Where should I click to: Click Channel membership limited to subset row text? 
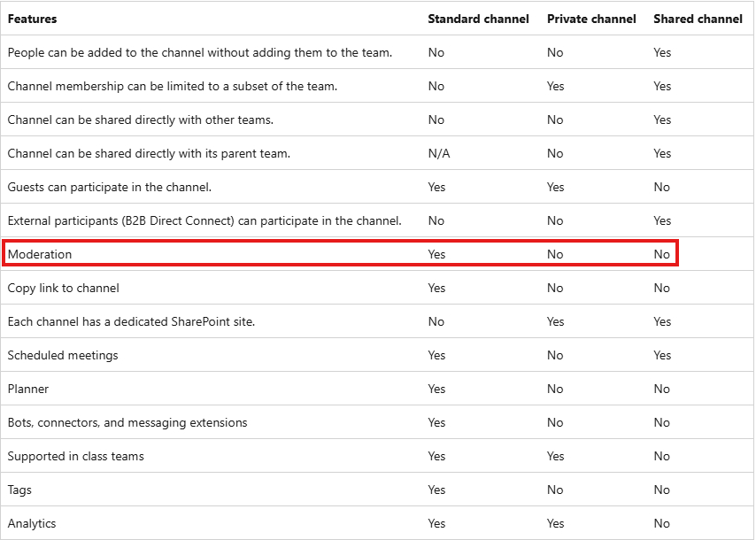coord(172,86)
